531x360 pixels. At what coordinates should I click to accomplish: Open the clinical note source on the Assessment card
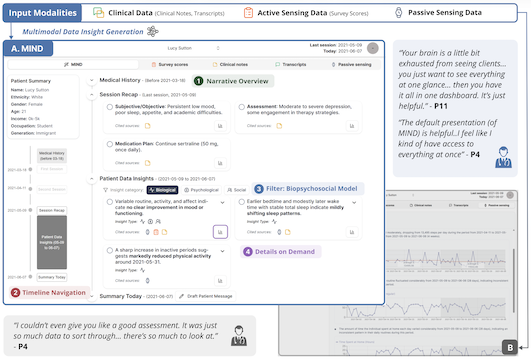pos(279,126)
